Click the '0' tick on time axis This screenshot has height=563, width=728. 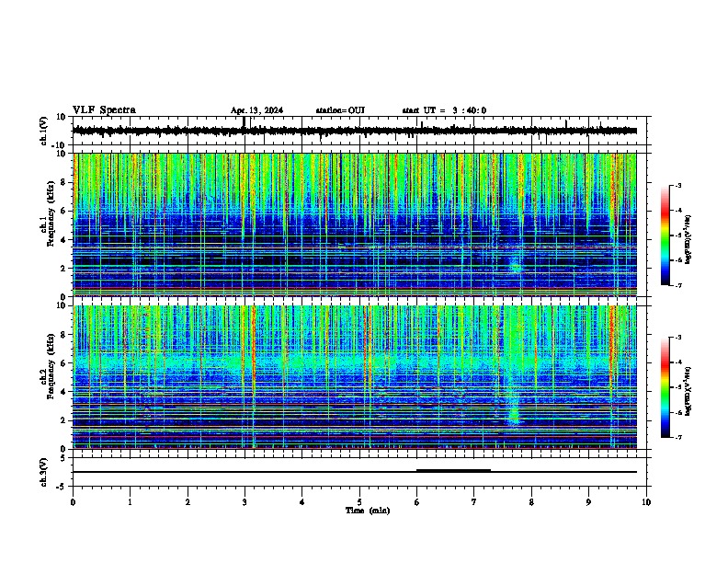point(73,502)
